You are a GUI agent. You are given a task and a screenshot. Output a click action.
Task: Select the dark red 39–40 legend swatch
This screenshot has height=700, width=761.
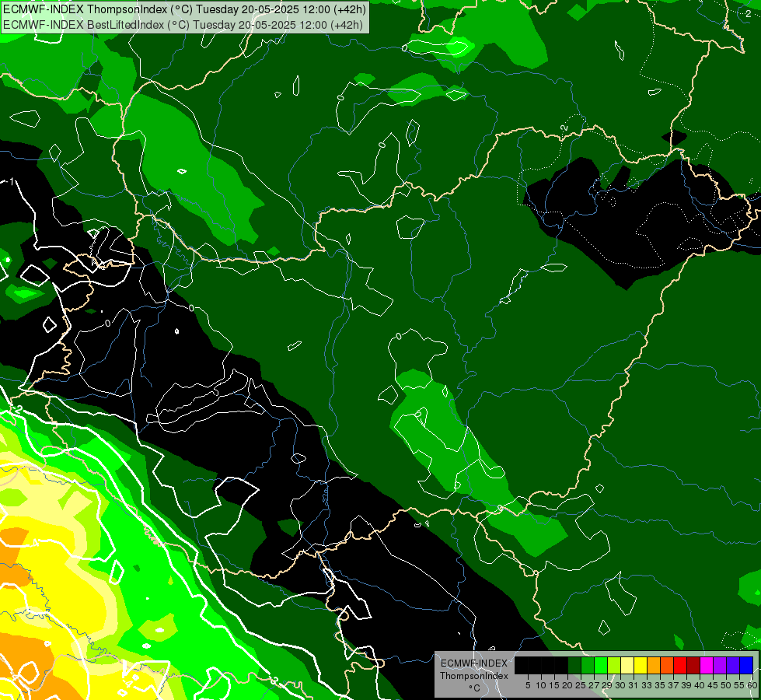(693, 665)
